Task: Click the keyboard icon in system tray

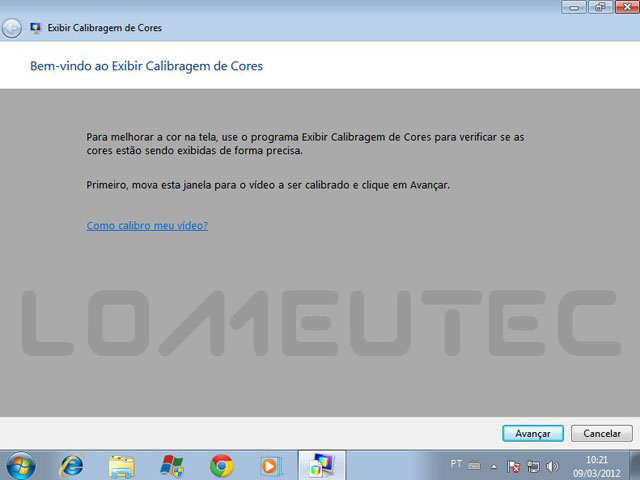Action: click(x=474, y=465)
